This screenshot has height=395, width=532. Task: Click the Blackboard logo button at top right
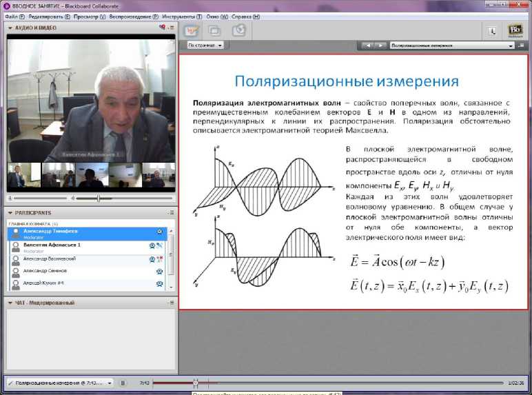click(x=515, y=30)
